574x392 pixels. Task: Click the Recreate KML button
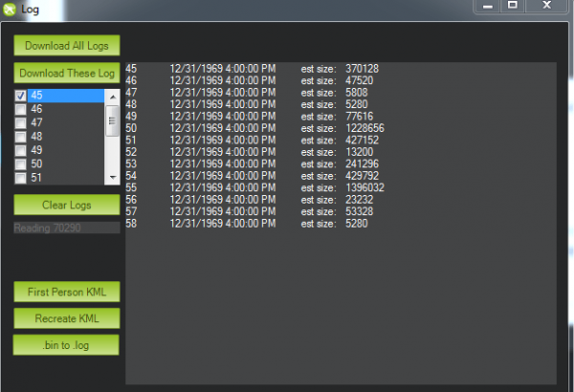click(x=66, y=317)
